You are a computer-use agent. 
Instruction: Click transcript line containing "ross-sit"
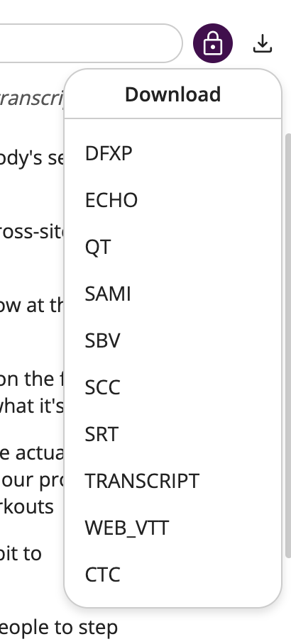click(x=32, y=243)
